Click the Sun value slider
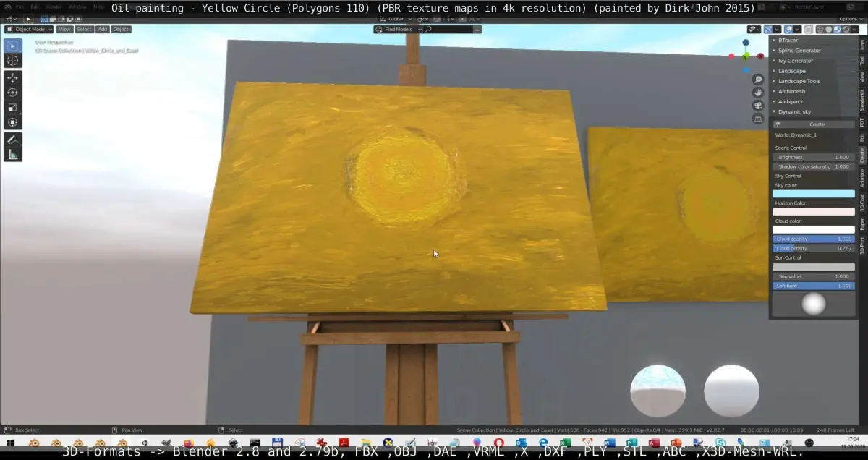 pyautogui.click(x=814, y=276)
